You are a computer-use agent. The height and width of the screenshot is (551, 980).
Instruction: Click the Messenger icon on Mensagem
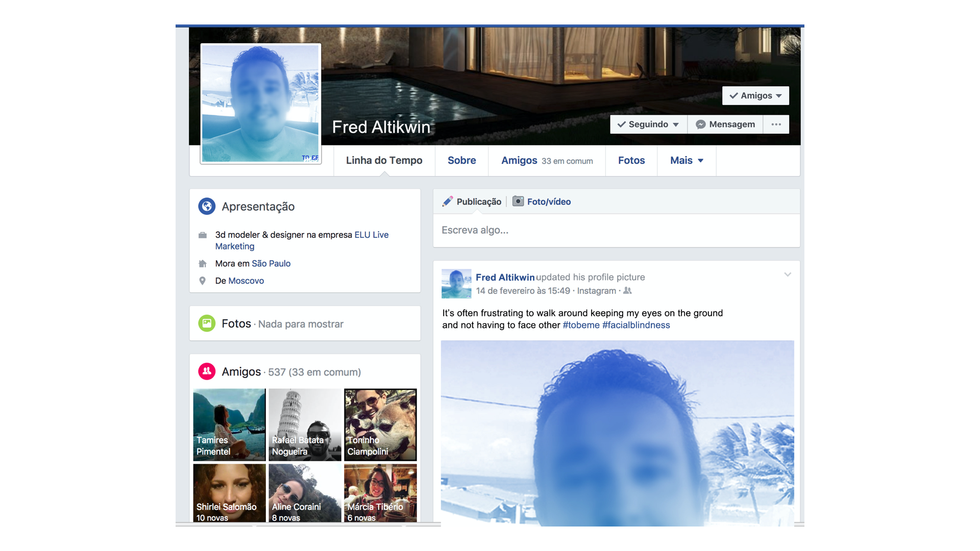(701, 124)
